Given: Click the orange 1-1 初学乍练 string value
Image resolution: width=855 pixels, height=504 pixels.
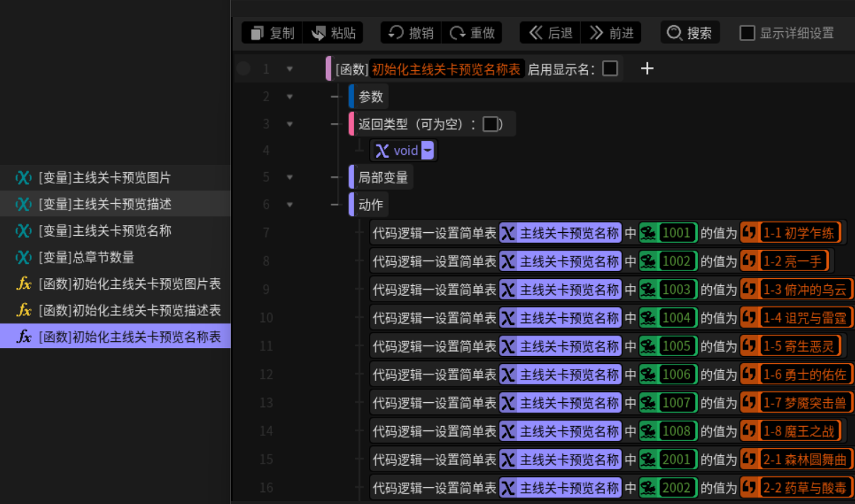Looking at the screenshot, I should [x=790, y=233].
